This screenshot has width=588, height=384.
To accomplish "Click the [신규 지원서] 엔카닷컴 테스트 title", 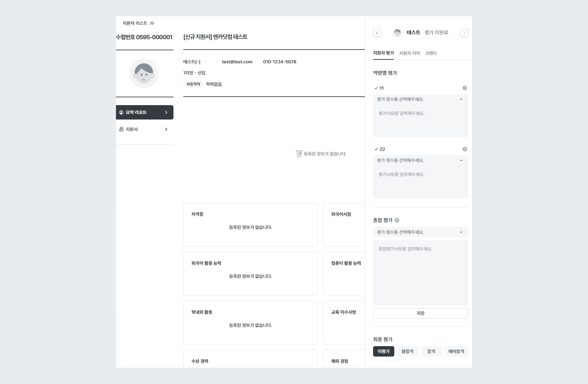I will coord(215,37).
